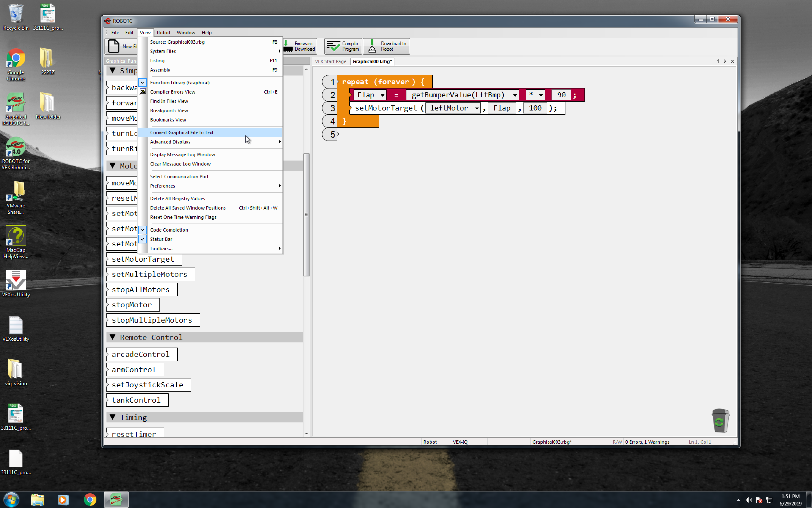Click the setJoystickScale block
Viewport: 812px width, 508px height.
[148, 385]
